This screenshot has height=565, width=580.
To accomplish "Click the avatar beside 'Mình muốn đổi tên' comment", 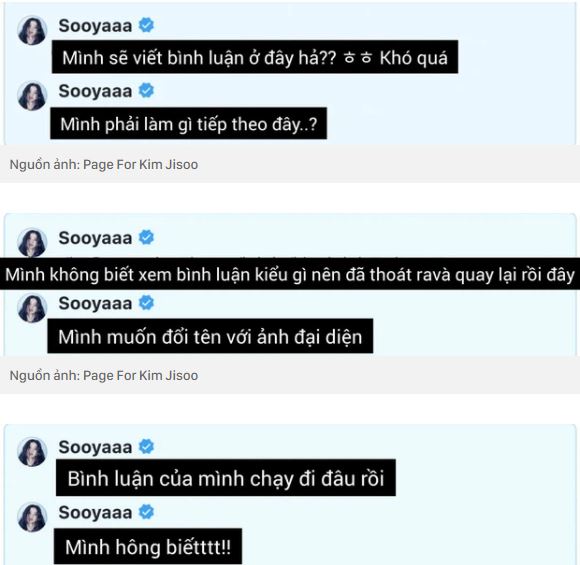I will (x=32, y=308).
